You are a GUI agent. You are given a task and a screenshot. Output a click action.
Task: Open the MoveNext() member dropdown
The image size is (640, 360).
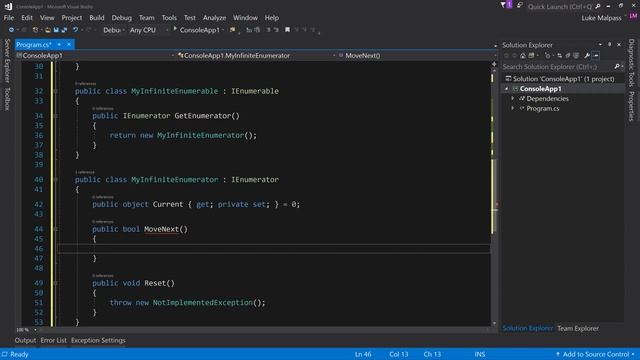tap(417, 56)
